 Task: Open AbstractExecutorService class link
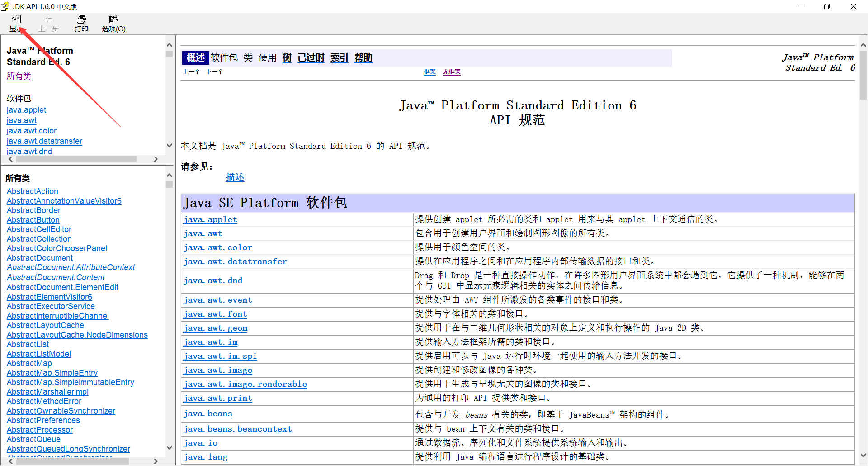point(51,306)
